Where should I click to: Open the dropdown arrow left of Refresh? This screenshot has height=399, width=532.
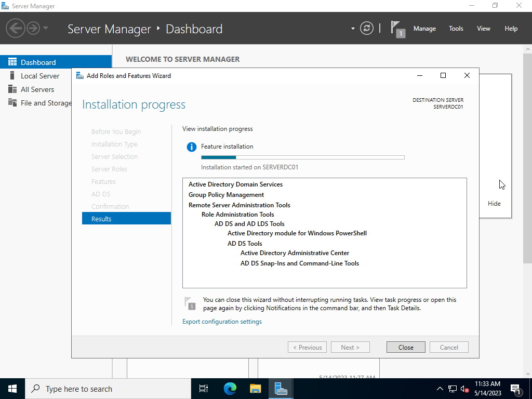353,29
